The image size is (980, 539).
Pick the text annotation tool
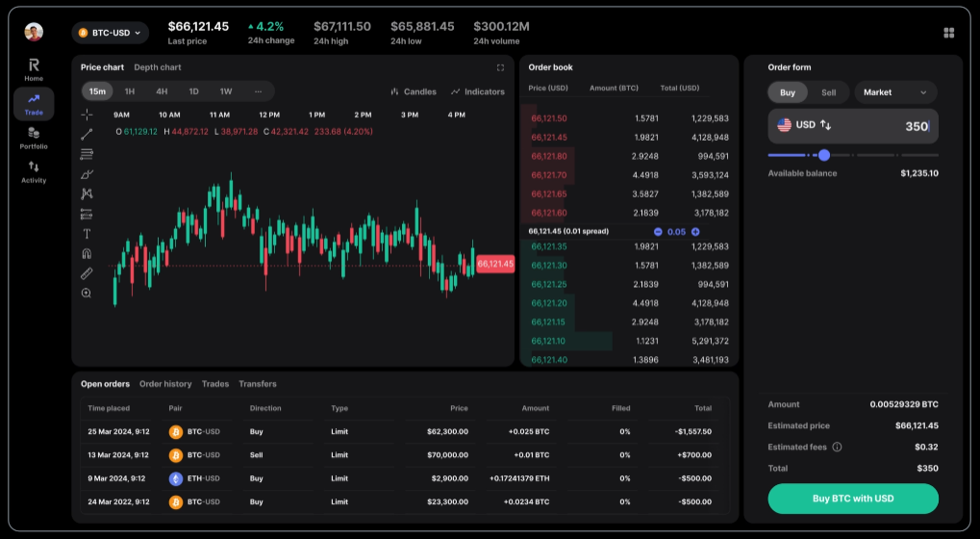(x=87, y=234)
